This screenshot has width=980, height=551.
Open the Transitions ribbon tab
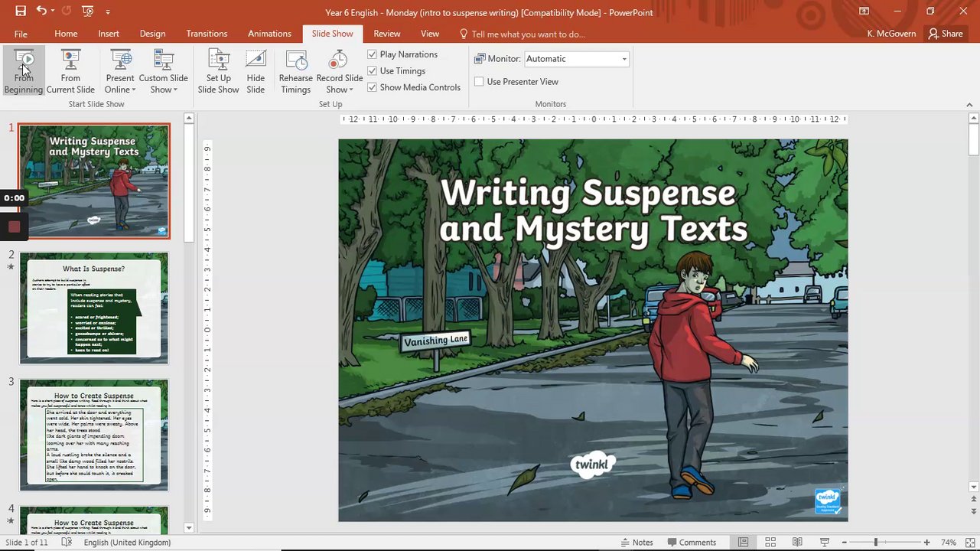(x=207, y=34)
